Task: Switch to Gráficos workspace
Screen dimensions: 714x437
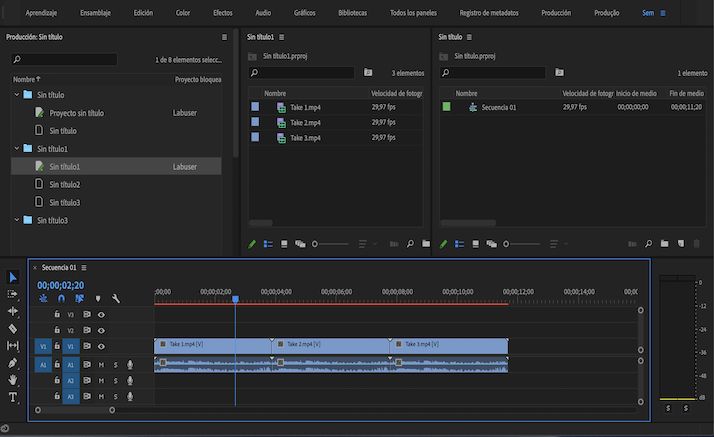Action: click(x=305, y=13)
